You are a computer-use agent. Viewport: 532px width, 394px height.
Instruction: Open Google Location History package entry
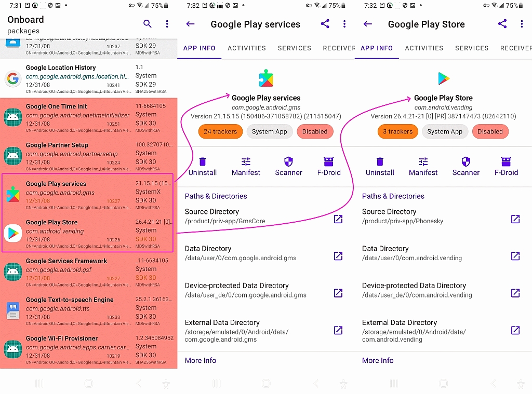(88, 79)
